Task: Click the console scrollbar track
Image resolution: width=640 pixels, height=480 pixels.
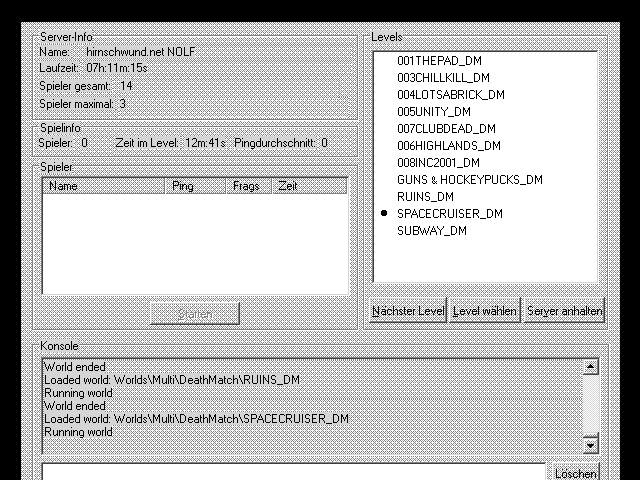Action: pos(590,406)
